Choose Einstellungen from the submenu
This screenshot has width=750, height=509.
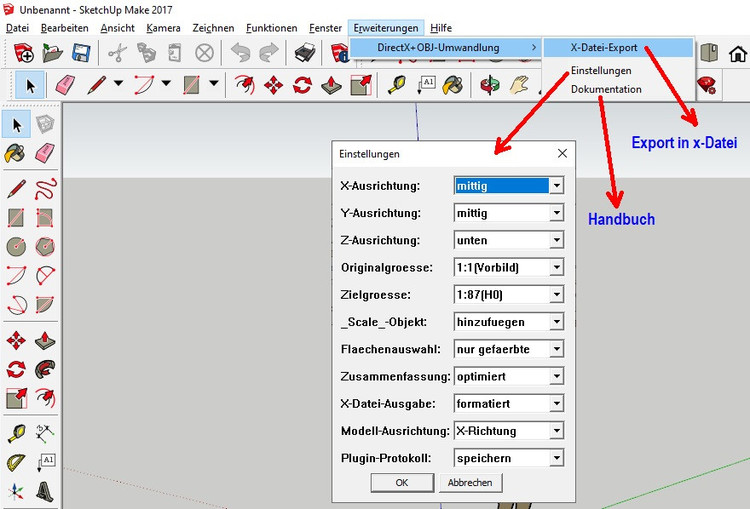click(x=601, y=70)
